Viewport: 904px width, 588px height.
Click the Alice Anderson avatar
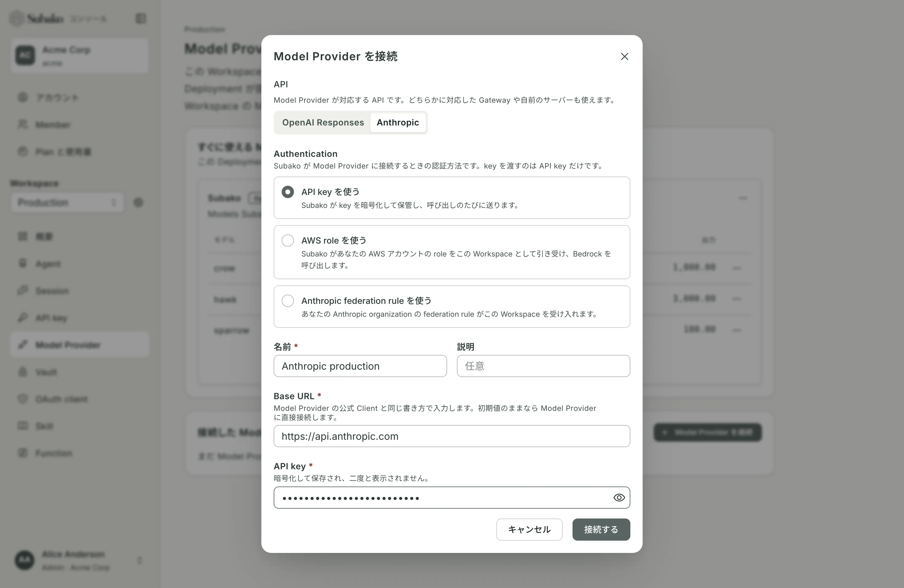coord(25,561)
